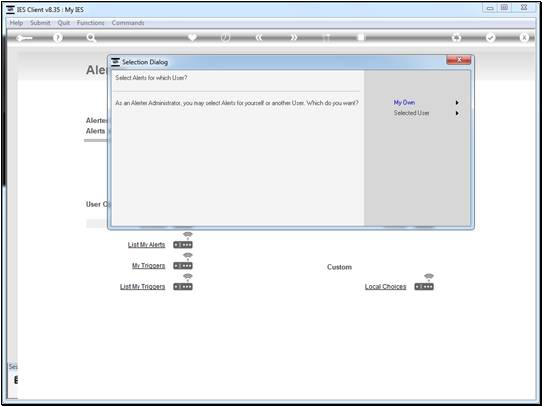This screenshot has height=406, width=542.
Task: Click the checkmark icon in toolbar
Action: point(490,38)
